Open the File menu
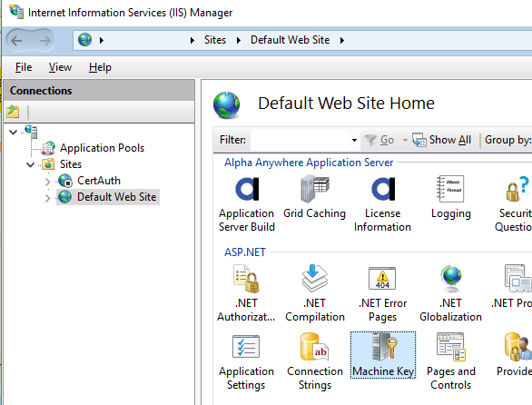This screenshot has width=532, height=405. 24,67
